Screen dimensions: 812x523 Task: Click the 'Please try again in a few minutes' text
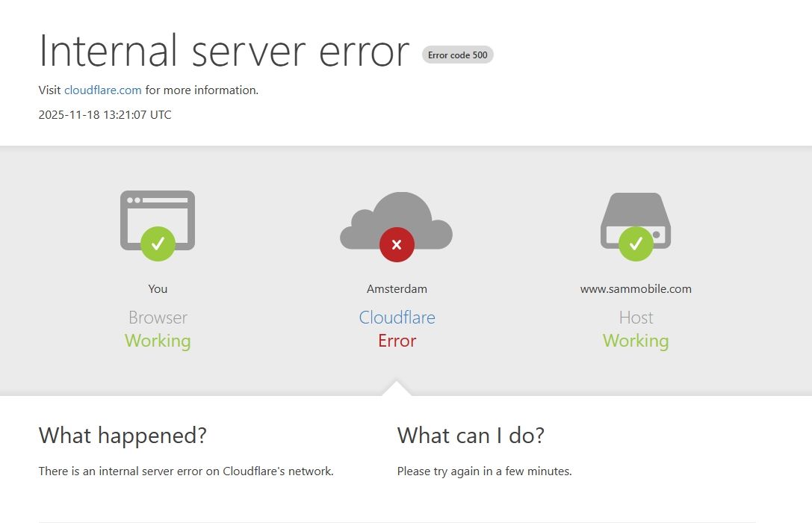(484, 471)
